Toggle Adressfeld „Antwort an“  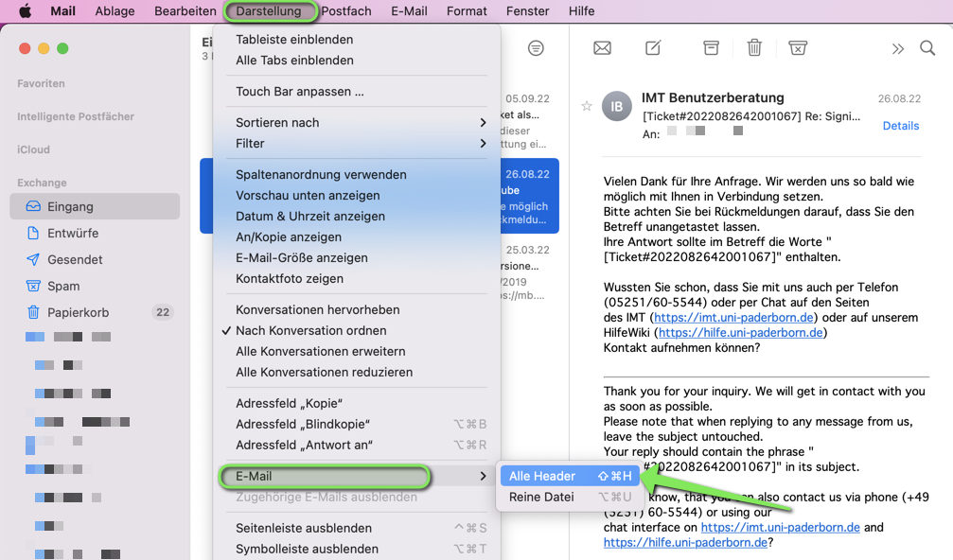point(357,446)
